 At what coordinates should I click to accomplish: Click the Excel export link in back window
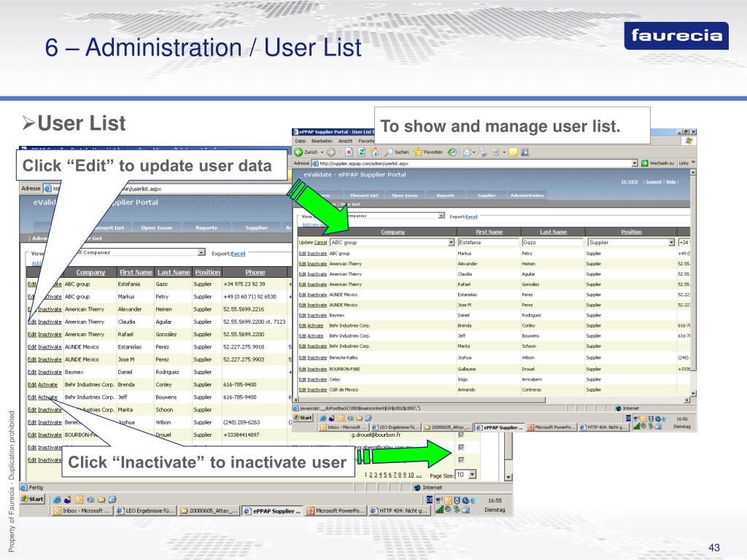pyautogui.click(x=238, y=253)
